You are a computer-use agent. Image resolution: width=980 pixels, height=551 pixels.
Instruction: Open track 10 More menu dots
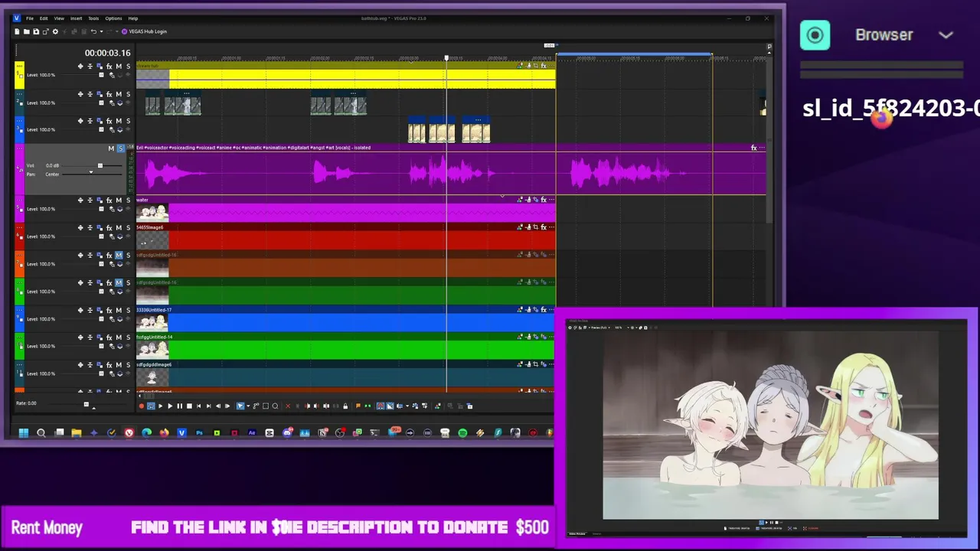[x=19, y=337]
